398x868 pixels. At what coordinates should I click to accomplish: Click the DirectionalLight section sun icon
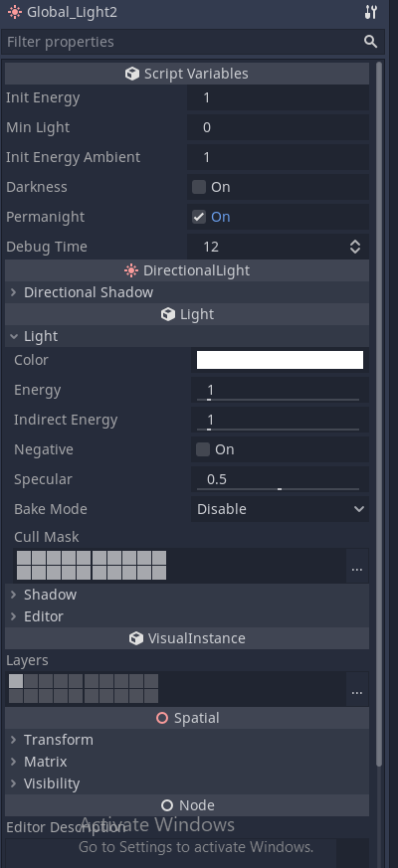click(131, 270)
